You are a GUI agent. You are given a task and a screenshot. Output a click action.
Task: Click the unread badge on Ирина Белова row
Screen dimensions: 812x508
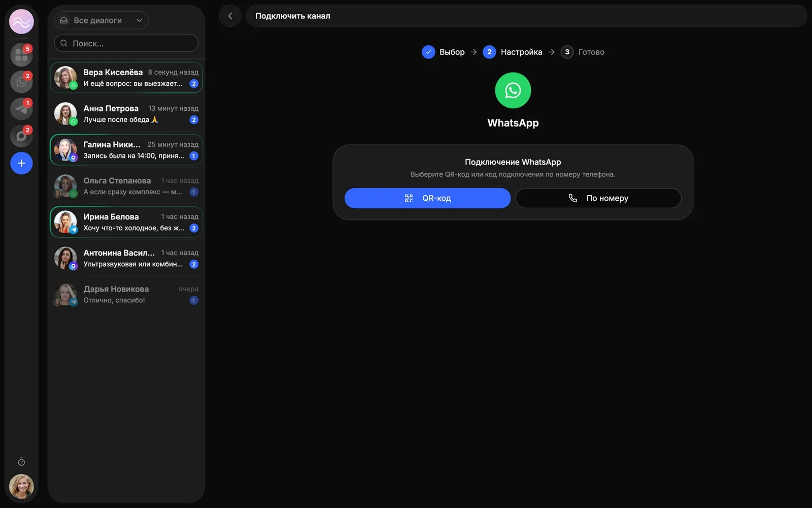194,228
